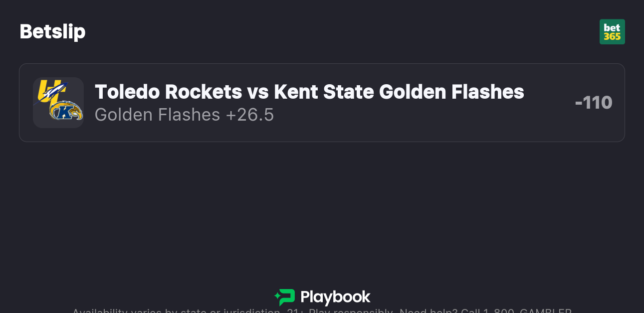Click the Betslip heading
The height and width of the screenshot is (313, 644).
click(x=52, y=31)
